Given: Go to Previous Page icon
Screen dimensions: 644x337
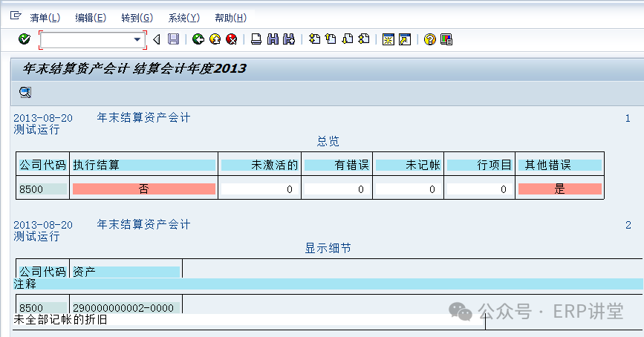Looking at the screenshot, I should [331, 39].
